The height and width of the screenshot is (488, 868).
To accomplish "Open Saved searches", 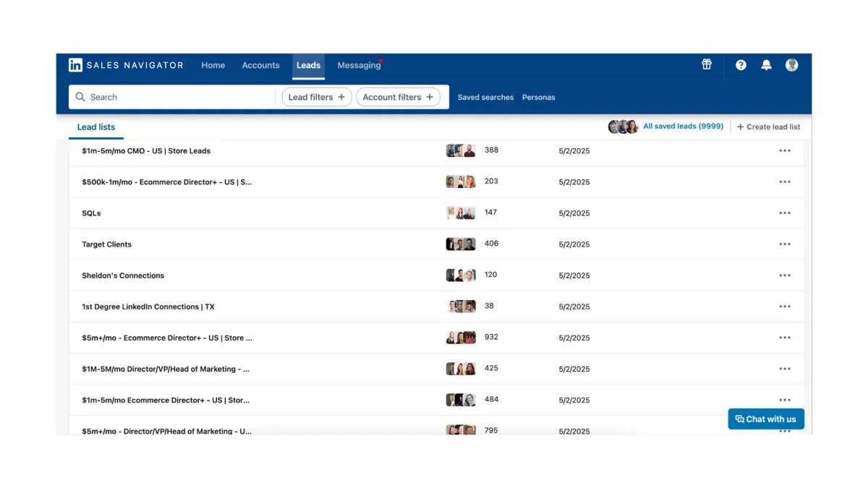I will (485, 97).
